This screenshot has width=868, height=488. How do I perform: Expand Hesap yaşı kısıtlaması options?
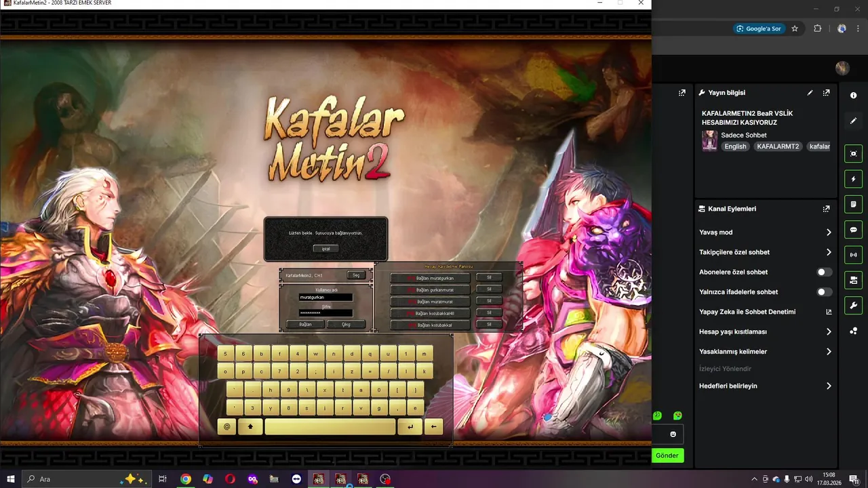(x=765, y=332)
